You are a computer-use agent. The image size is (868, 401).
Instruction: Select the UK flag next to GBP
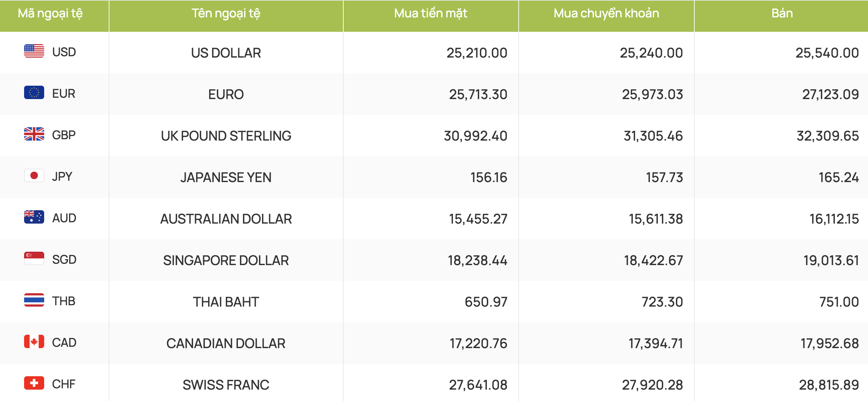point(34,134)
